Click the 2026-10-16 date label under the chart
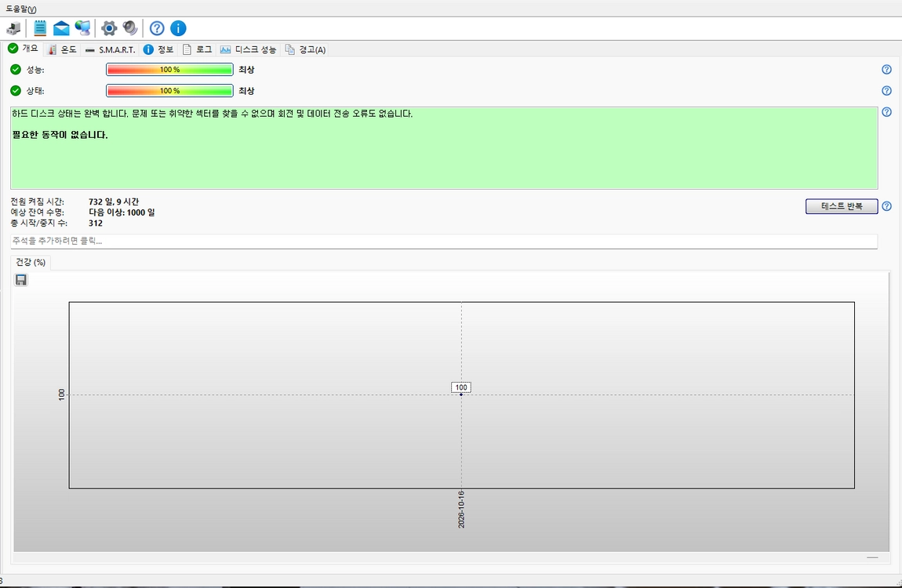The height and width of the screenshot is (588, 902). pyautogui.click(x=461, y=510)
